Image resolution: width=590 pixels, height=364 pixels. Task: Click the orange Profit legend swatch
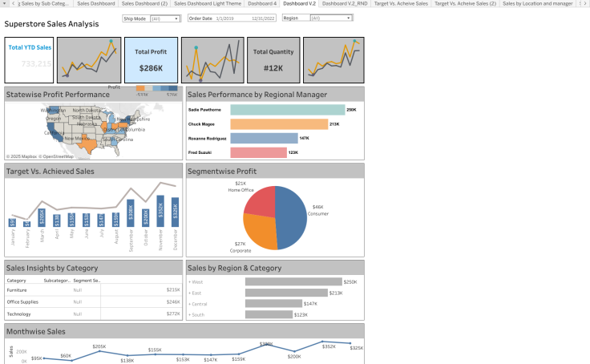pyautogui.click(x=140, y=88)
